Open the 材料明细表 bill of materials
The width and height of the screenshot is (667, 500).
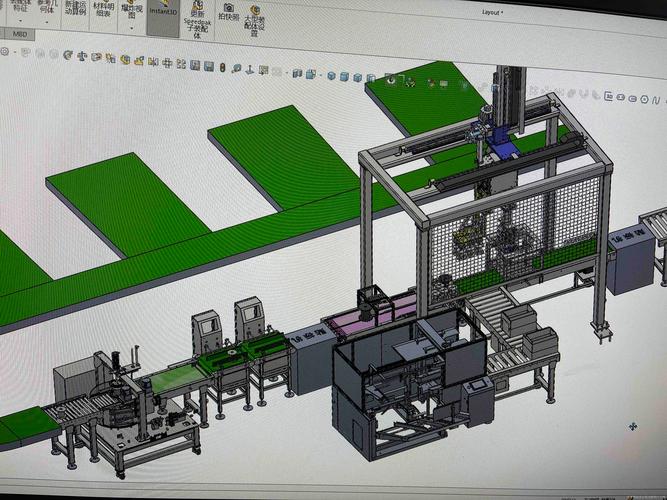104,9
